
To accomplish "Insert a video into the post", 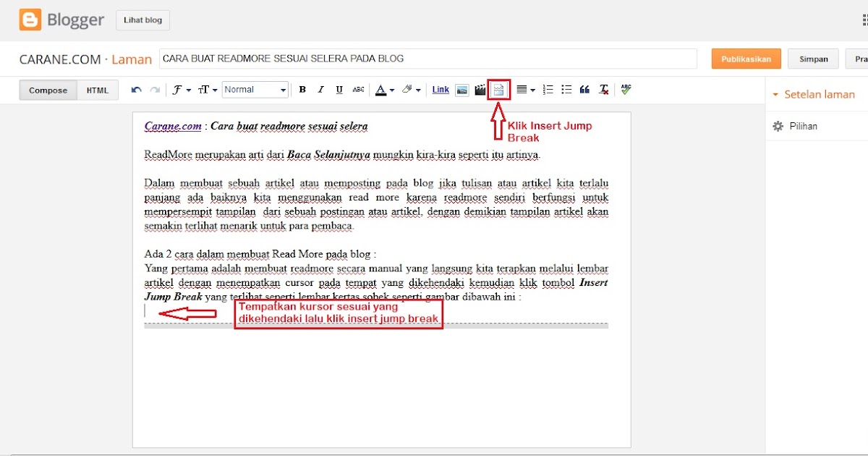I will 480,90.
